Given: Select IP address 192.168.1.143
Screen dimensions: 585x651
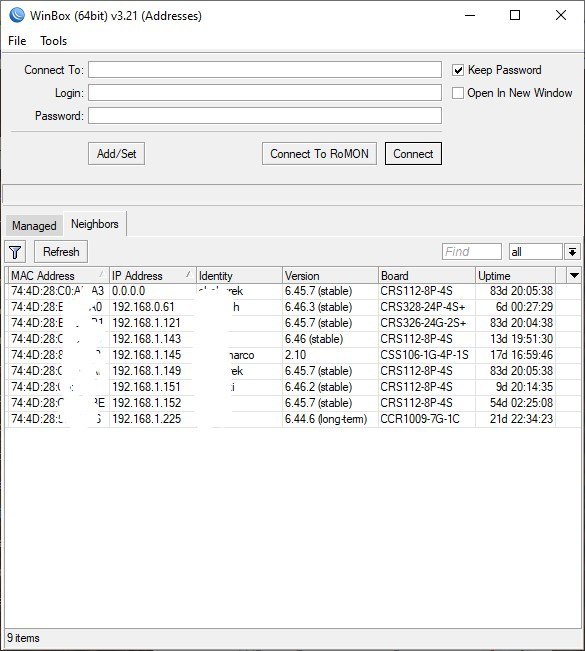Looking at the screenshot, I should tap(146, 339).
